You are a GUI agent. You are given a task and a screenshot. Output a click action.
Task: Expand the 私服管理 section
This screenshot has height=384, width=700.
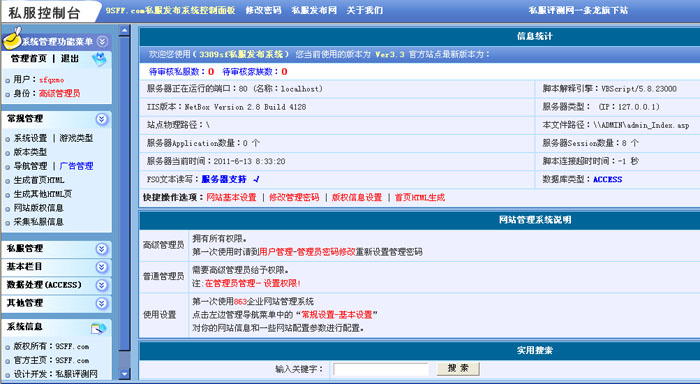pyautogui.click(x=101, y=249)
